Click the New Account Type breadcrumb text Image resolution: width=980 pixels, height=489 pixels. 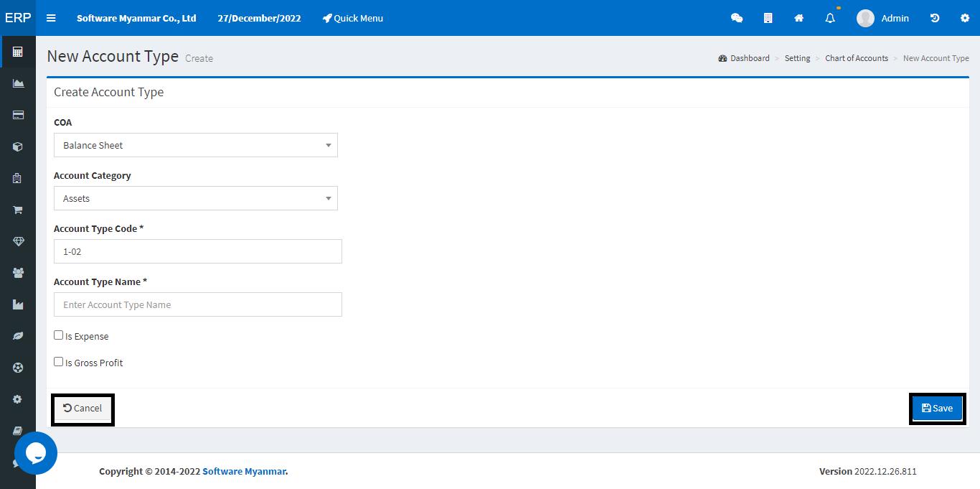[x=936, y=58]
